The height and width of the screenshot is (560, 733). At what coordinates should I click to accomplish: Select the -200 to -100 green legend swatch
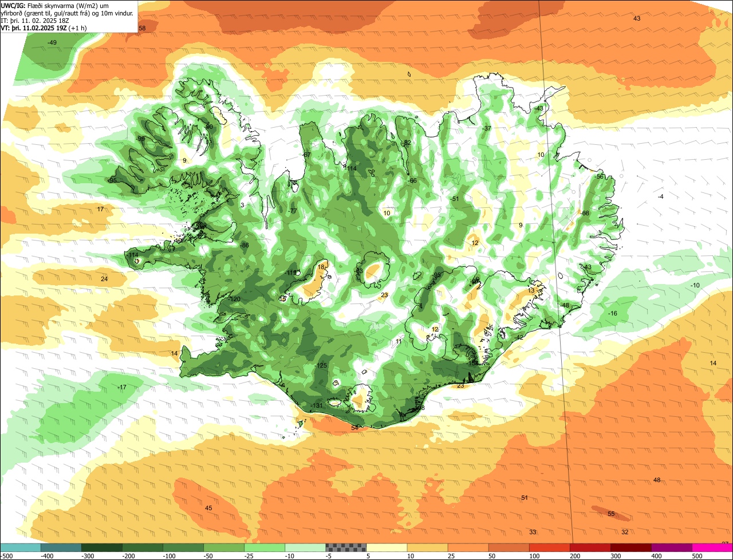pos(143,547)
